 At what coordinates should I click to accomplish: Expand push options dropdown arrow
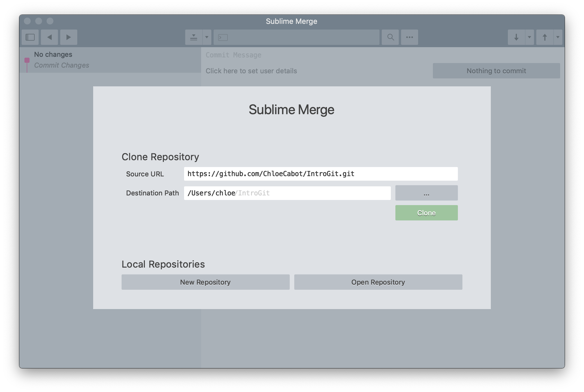pos(558,37)
